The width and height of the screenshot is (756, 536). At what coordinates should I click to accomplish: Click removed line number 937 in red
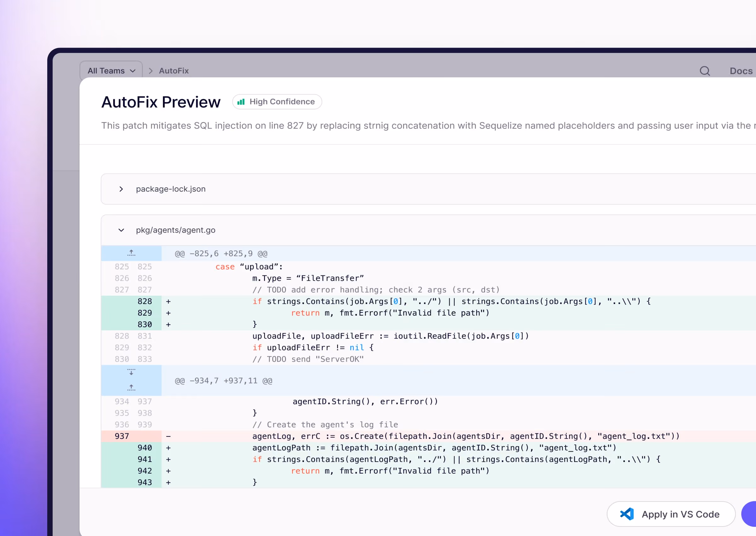coord(122,436)
